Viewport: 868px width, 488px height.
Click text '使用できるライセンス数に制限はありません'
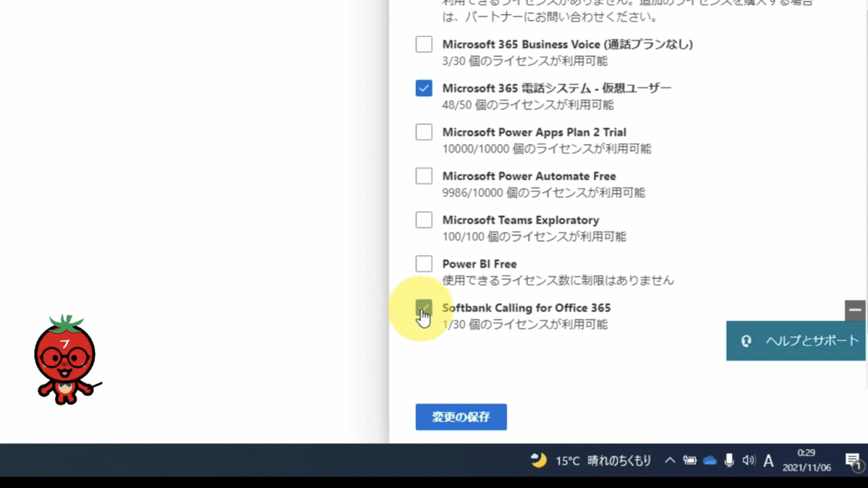pos(558,280)
